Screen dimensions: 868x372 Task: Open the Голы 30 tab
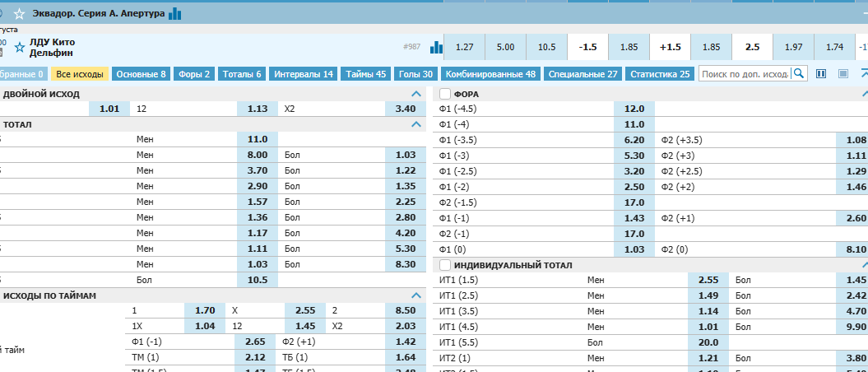coord(415,74)
